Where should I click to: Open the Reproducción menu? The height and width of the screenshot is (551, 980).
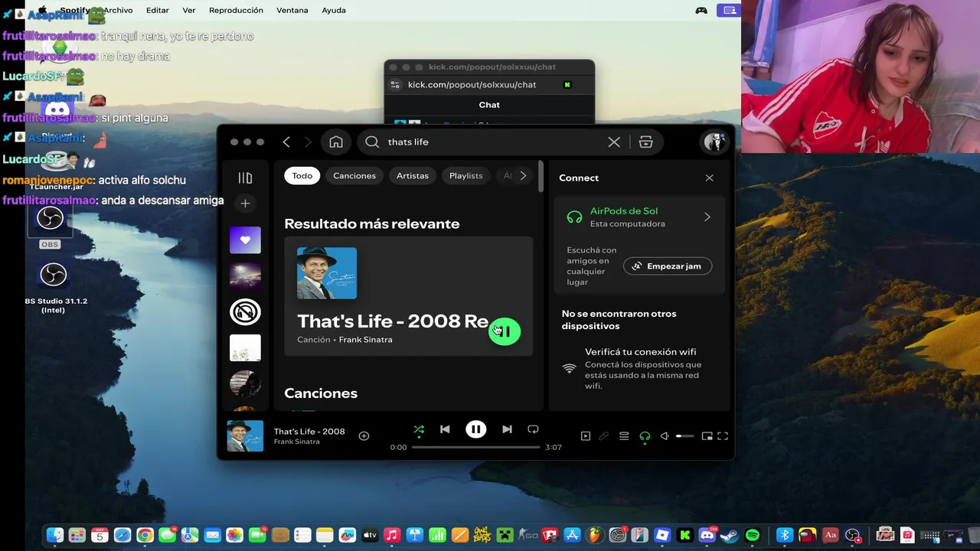236,10
